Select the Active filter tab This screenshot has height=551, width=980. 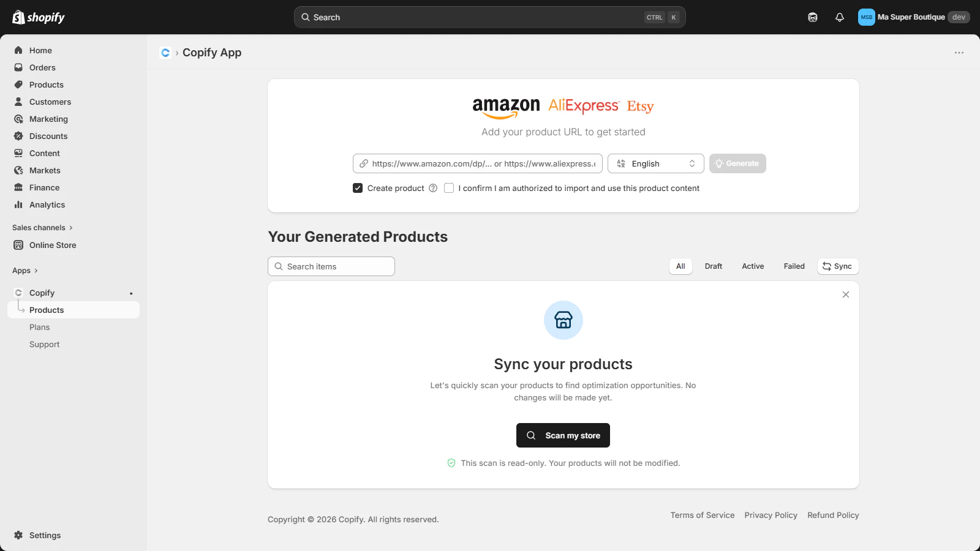coord(753,266)
